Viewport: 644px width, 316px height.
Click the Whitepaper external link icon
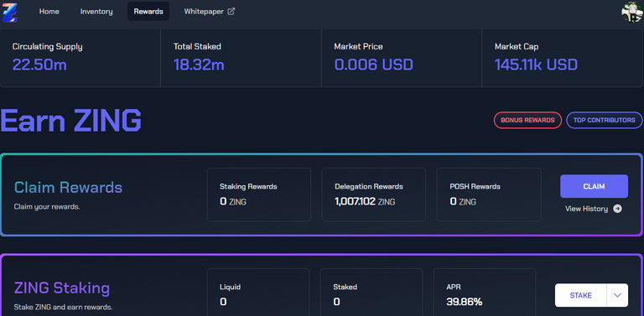[231, 12]
